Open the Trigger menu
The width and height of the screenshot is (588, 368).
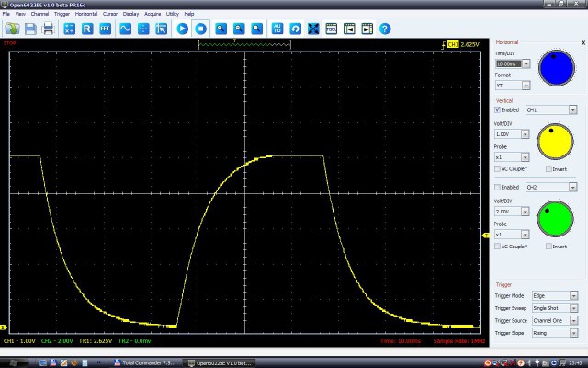[62, 14]
